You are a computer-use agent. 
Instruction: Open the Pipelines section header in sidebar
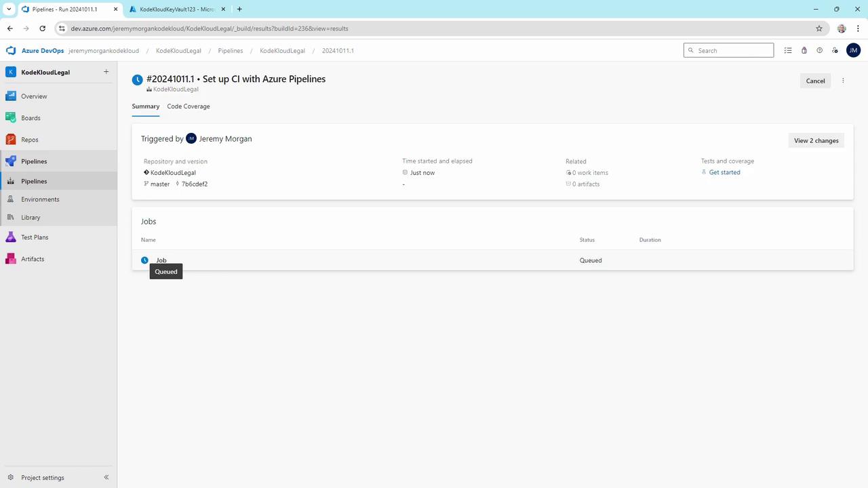58,161
